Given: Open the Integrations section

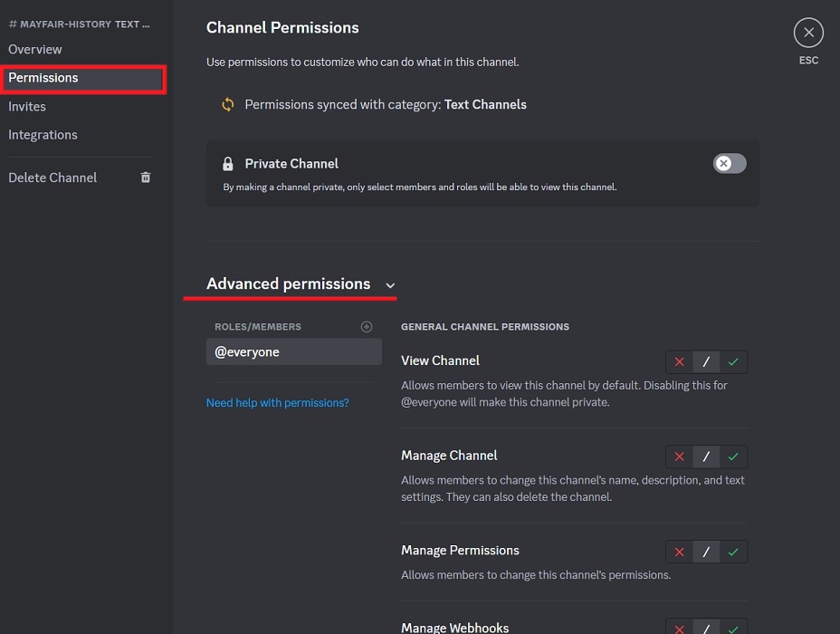Looking at the screenshot, I should coord(43,134).
